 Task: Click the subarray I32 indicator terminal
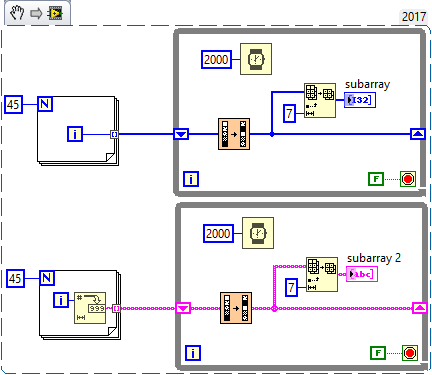[x=360, y=100]
